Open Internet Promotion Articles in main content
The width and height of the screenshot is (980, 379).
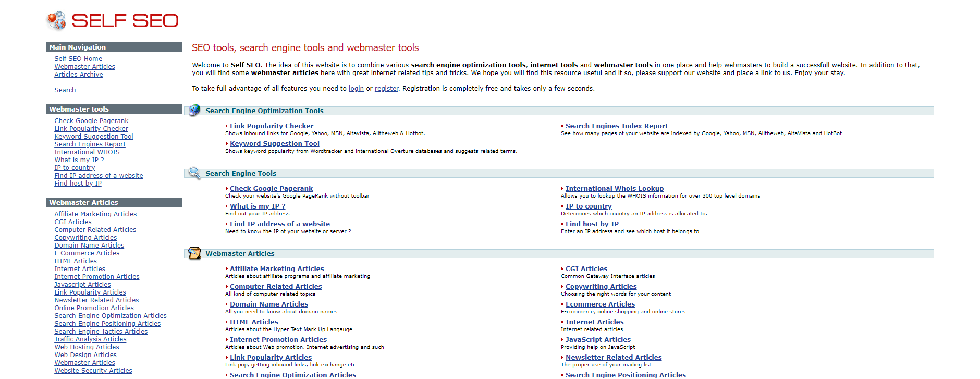[x=278, y=340]
